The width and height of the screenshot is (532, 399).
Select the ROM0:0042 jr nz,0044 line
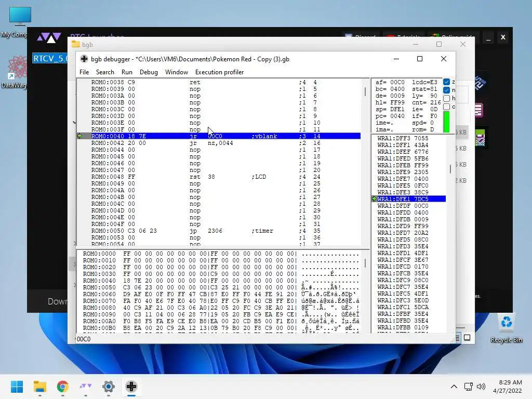219,143
